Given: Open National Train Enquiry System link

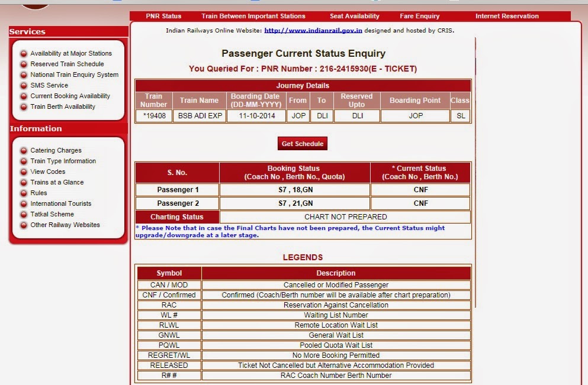Looking at the screenshot, I should [74, 75].
